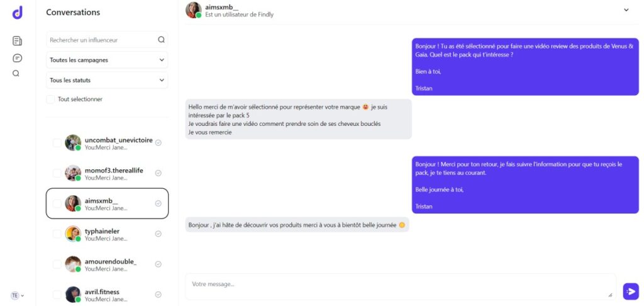The height and width of the screenshot is (306, 644).
Task: Open the "Toutes les campagnes" dropdown
Action: pos(108,60)
